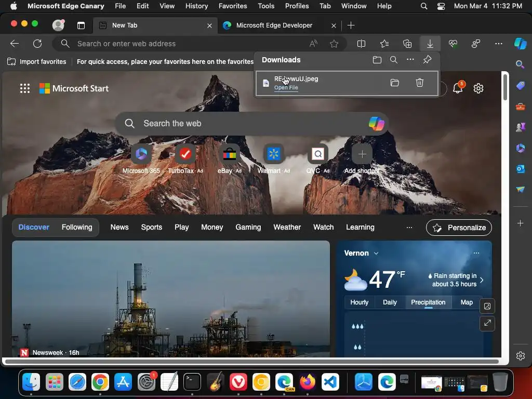Open Collections icon in toolbar

pos(407,44)
